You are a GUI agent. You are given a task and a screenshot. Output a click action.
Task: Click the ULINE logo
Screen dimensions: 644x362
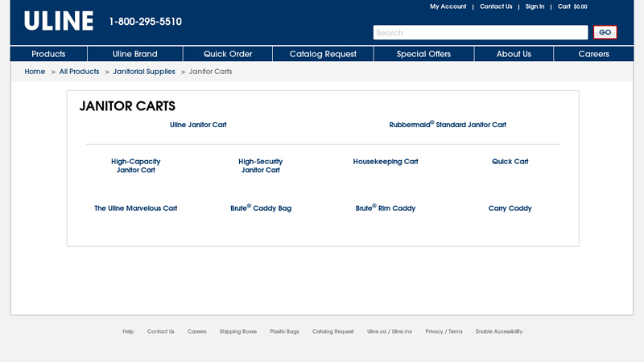click(58, 22)
